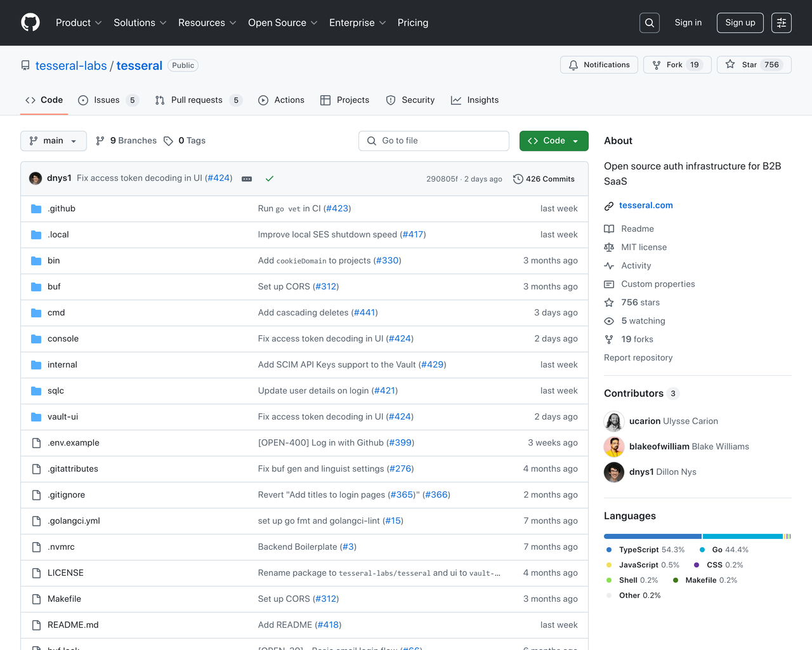The height and width of the screenshot is (650, 812).
Task: Click the history clock icon beside 426 Commits
Action: (x=518, y=179)
